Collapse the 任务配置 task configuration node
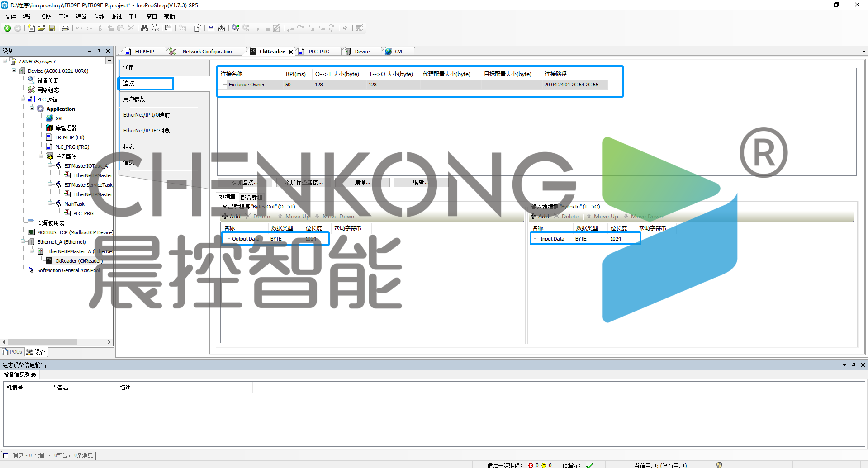 click(41, 156)
